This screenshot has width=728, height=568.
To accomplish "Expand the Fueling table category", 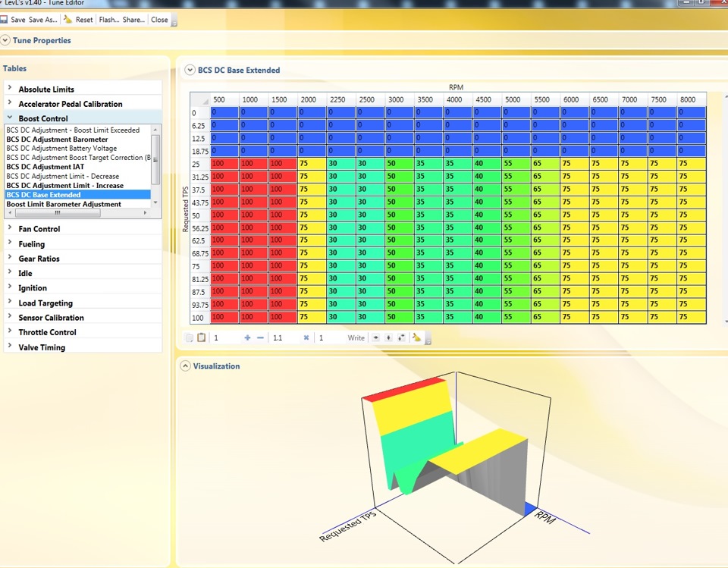I will click(x=31, y=244).
